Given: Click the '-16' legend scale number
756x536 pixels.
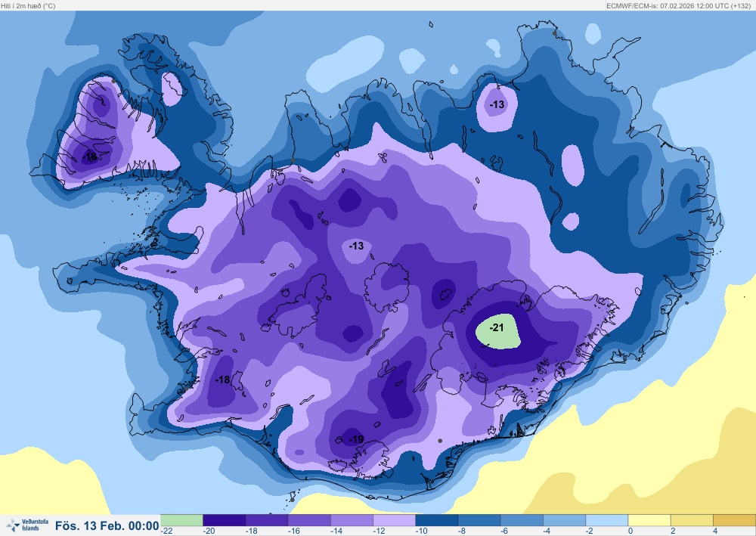Looking at the screenshot, I should [x=293, y=531].
